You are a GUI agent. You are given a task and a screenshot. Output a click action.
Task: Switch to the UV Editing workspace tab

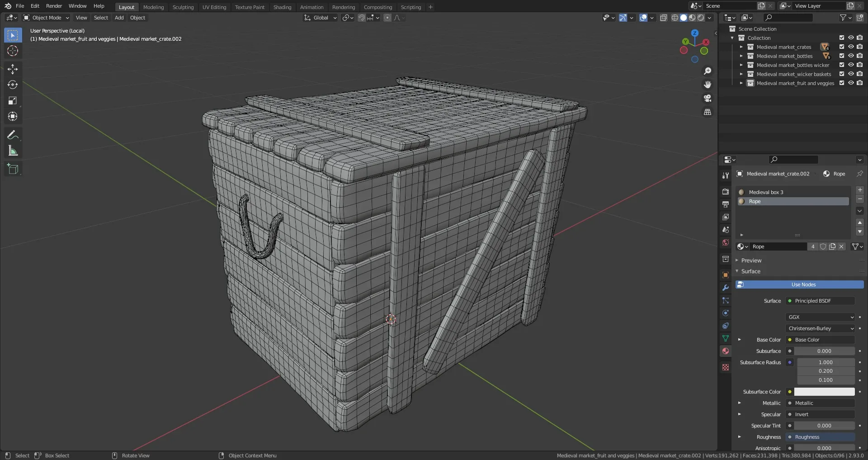pos(214,7)
